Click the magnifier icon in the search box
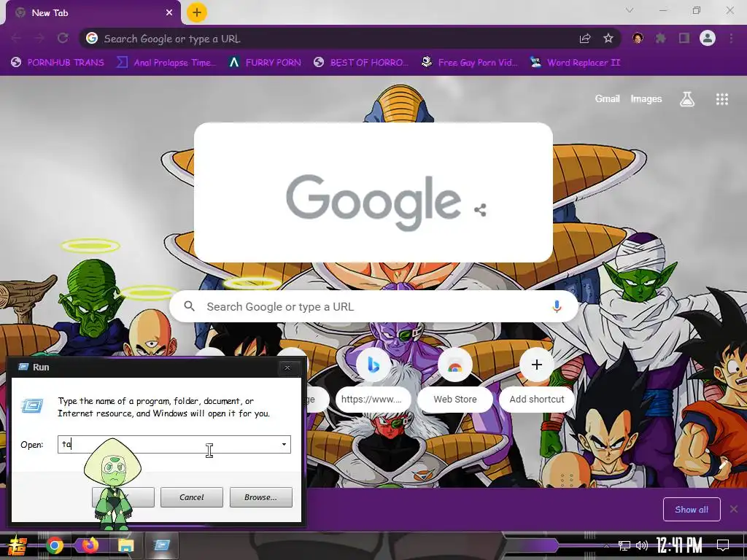 coord(189,306)
